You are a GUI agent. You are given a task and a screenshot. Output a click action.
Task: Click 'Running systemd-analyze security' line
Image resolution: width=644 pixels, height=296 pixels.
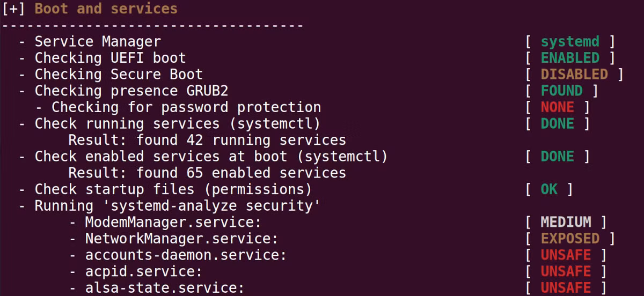pyautogui.click(x=178, y=206)
